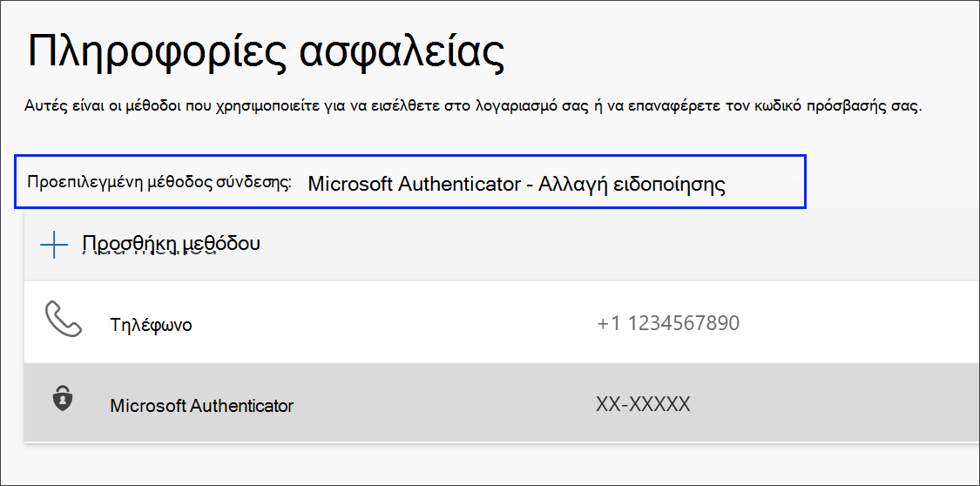
Task: Click the XX-XXXXX authenticator code value
Action: click(x=643, y=404)
